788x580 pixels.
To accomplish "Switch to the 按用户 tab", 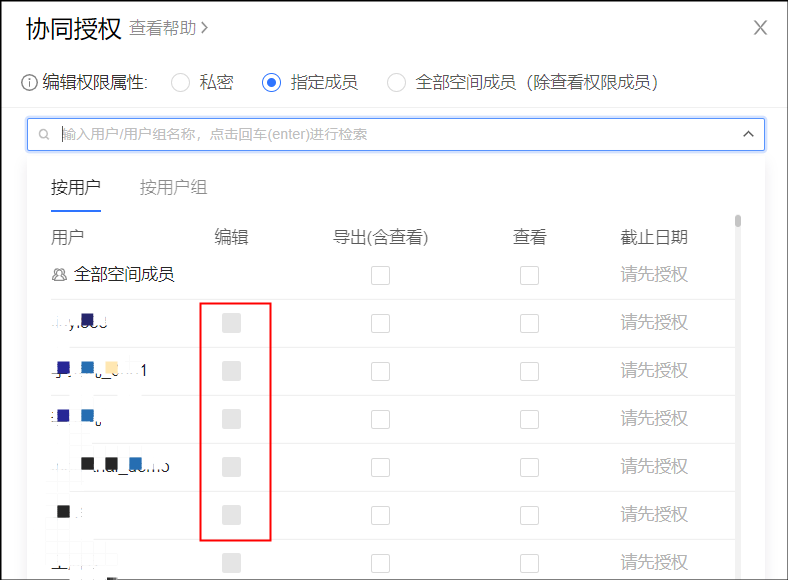I will tap(76, 187).
